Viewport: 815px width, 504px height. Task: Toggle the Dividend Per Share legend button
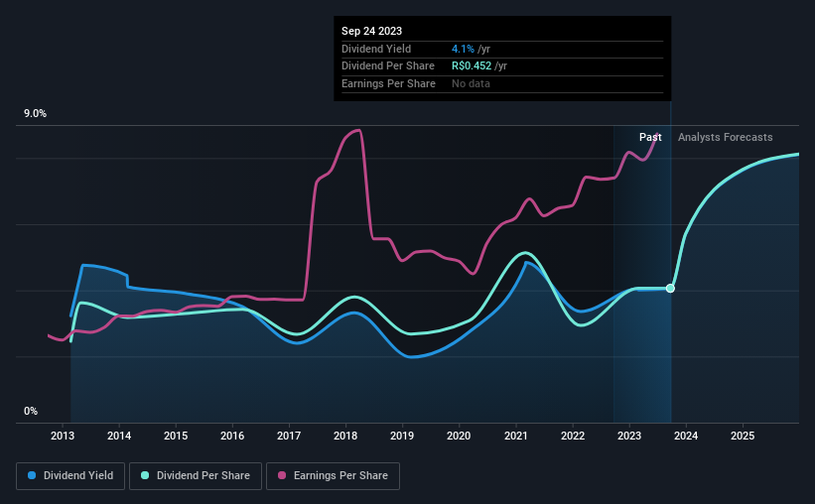click(196, 476)
